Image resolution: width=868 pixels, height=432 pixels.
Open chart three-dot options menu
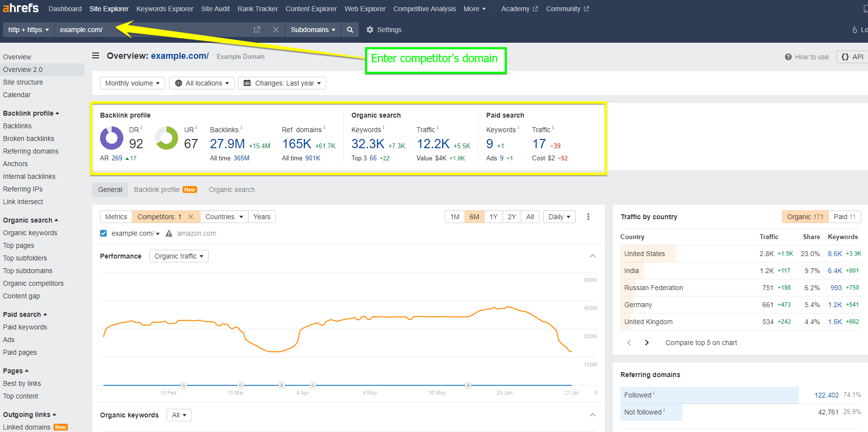coord(588,217)
